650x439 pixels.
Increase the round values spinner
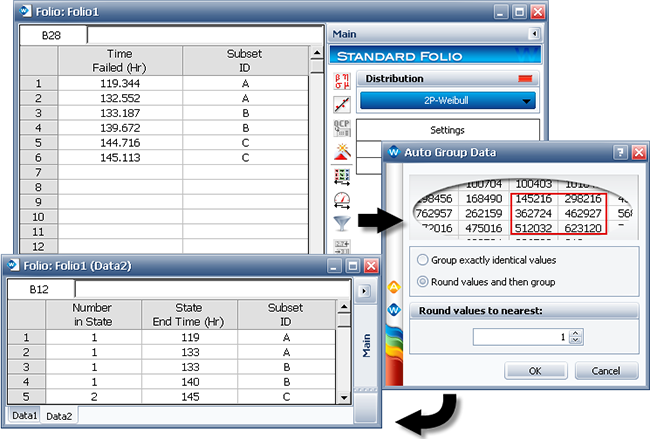click(575, 333)
